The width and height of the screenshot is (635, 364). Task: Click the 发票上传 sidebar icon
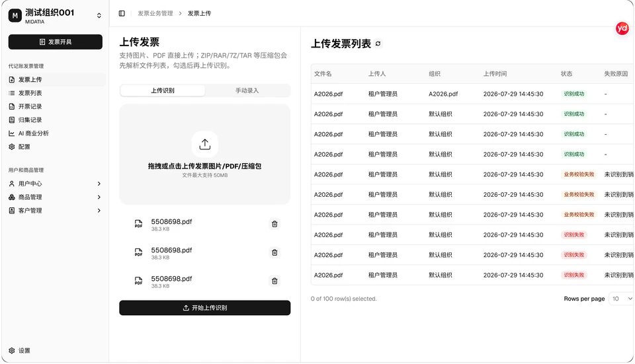(x=12, y=80)
